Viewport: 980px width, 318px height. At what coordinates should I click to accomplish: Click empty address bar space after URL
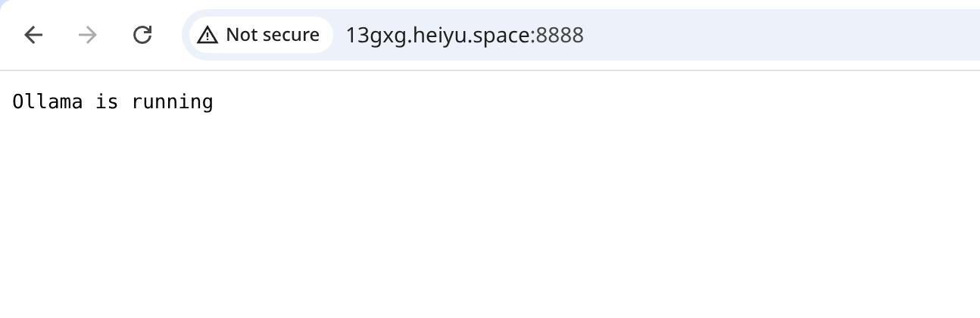(757, 35)
